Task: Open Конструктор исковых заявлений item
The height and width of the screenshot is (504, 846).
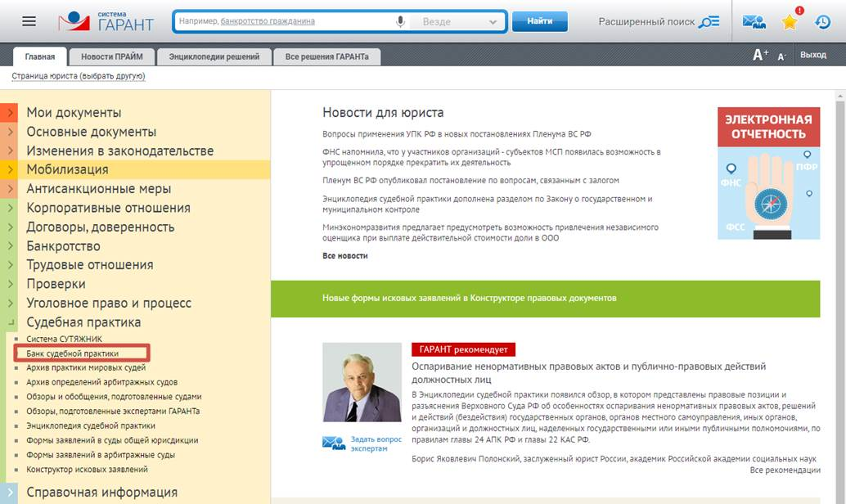Action: 87,470
